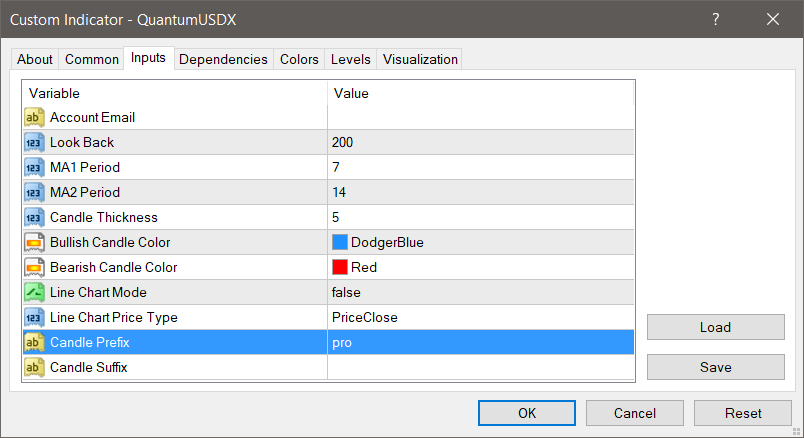This screenshot has width=804, height=438.
Task: Open the Visualization tab
Action: click(420, 59)
